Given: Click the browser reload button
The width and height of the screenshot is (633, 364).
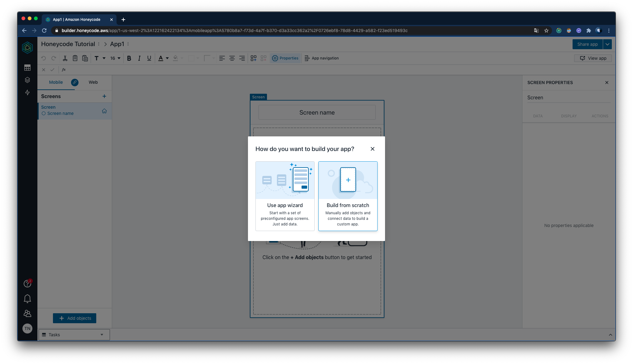Looking at the screenshot, I should pos(44,31).
